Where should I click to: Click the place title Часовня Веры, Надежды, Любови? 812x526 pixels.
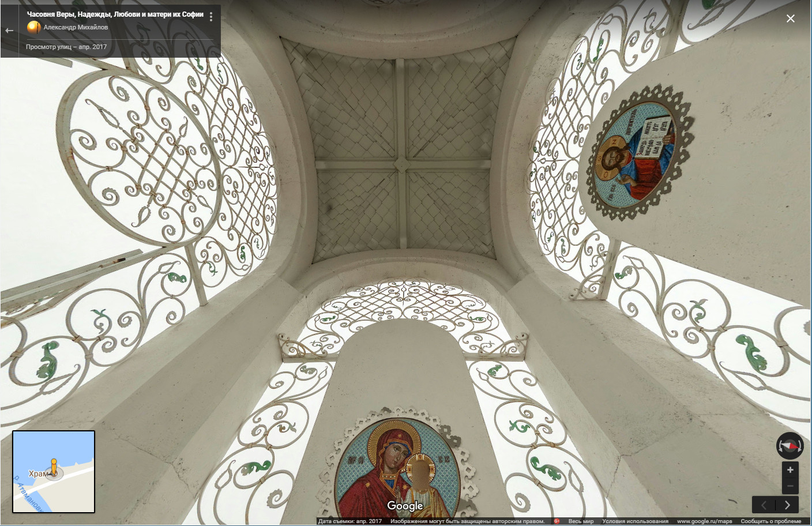115,14
